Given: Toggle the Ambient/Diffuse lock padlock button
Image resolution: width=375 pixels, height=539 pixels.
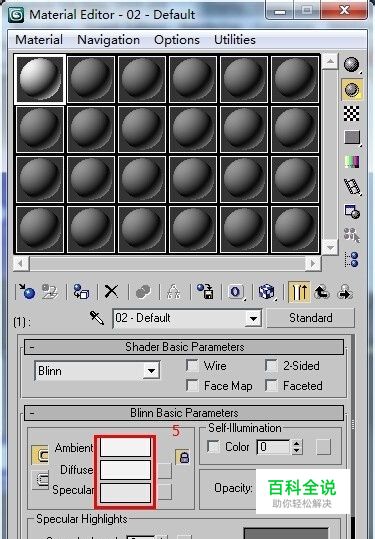Looking at the screenshot, I should coord(184,457).
